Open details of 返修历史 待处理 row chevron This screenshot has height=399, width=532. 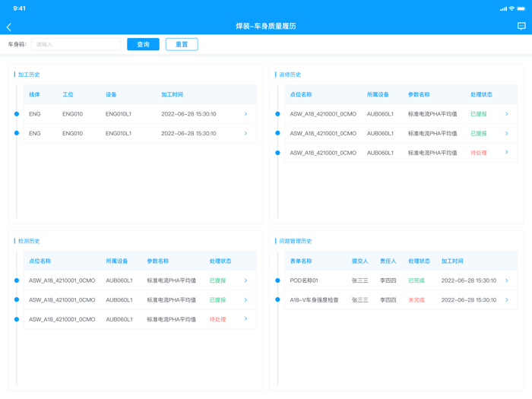[507, 152]
